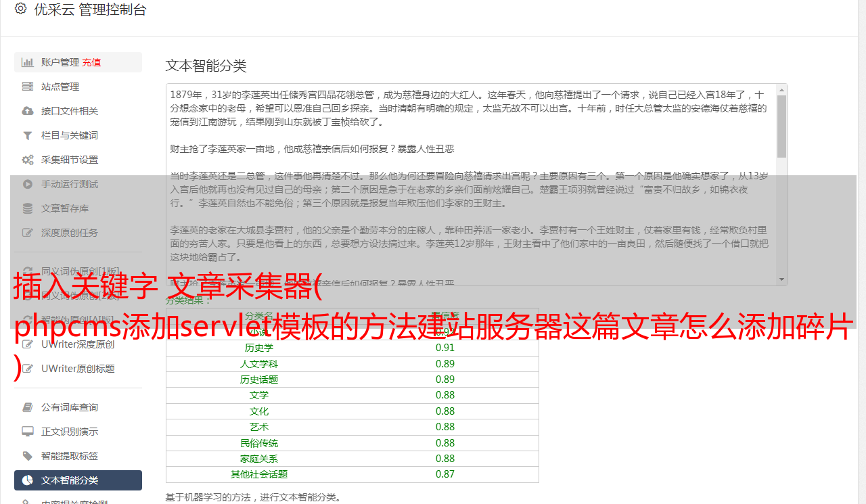
Task: Click the 0.89 confidence value for 人文学科
Action: pyautogui.click(x=445, y=364)
